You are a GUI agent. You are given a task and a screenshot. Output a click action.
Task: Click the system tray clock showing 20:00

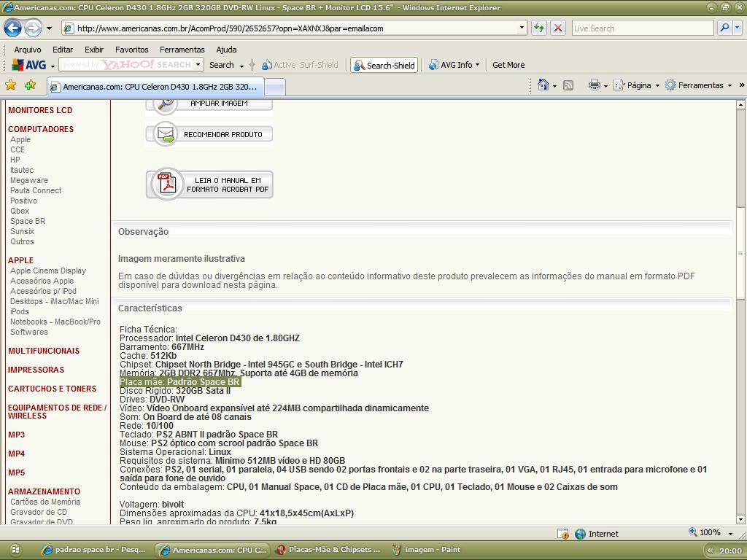click(730, 551)
